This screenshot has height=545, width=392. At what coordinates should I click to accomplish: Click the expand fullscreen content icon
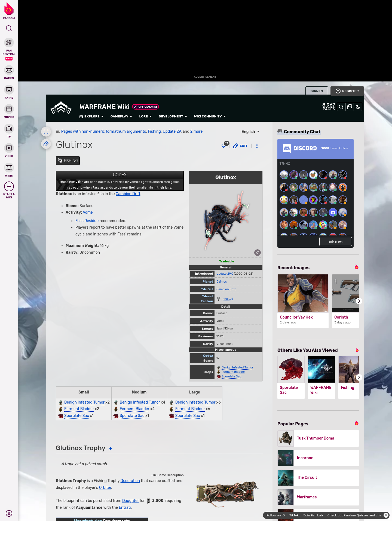[x=46, y=132]
